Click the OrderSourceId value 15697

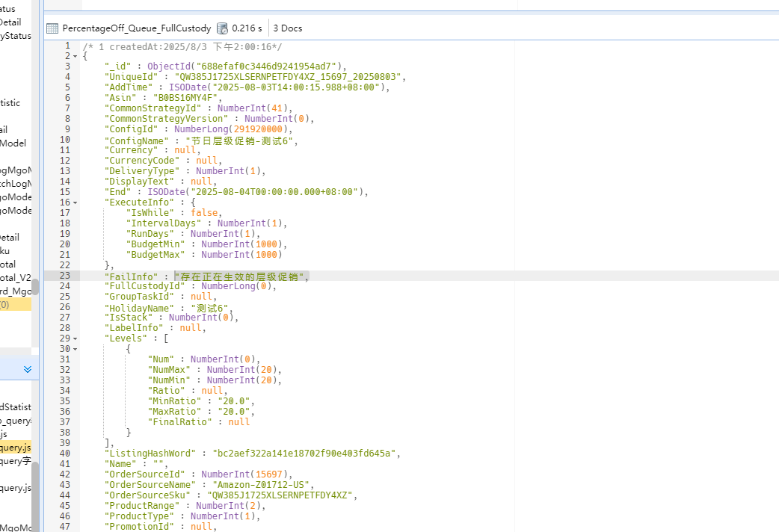click(269, 474)
